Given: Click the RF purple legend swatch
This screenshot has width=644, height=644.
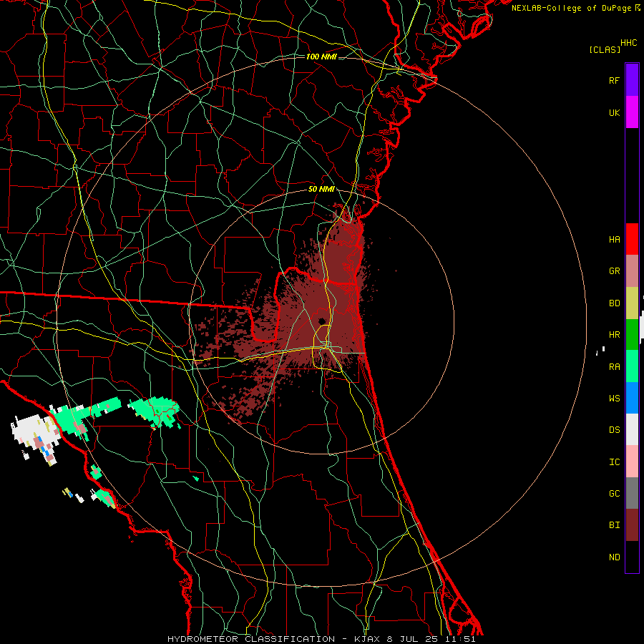Looking at the screenshot, I should pos(632,80).
